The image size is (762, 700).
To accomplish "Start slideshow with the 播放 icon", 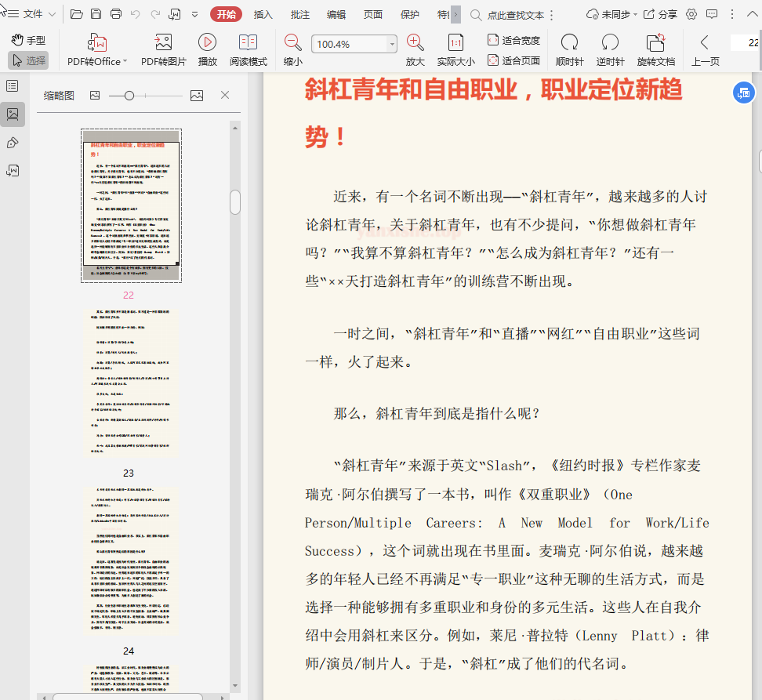I will click(207, 44).
